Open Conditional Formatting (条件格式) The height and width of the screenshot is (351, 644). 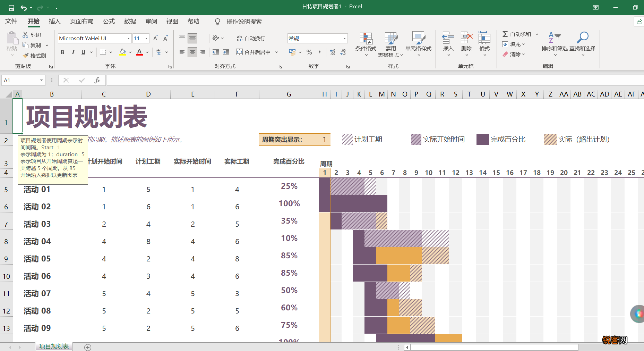tap(366, 44)
